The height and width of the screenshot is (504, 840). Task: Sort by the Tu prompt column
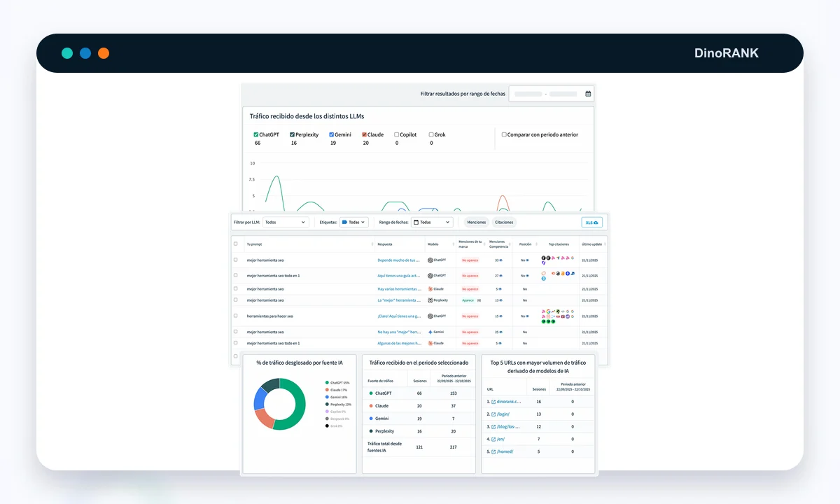(x=308, y=244)
